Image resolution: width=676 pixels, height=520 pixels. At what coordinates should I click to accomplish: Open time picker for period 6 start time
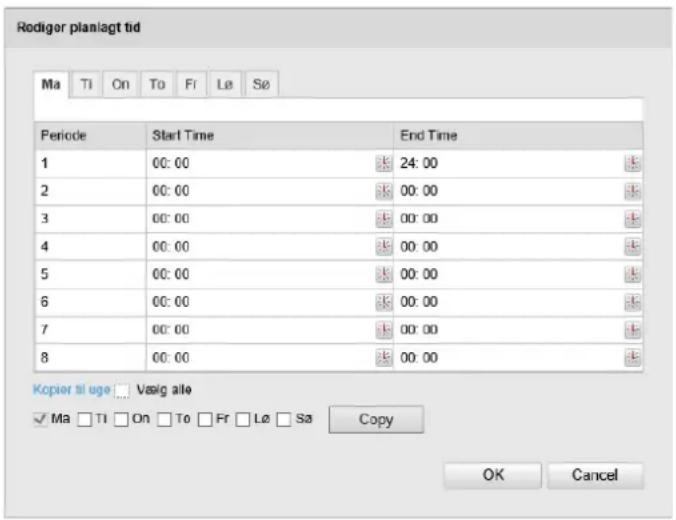(383, 302)
